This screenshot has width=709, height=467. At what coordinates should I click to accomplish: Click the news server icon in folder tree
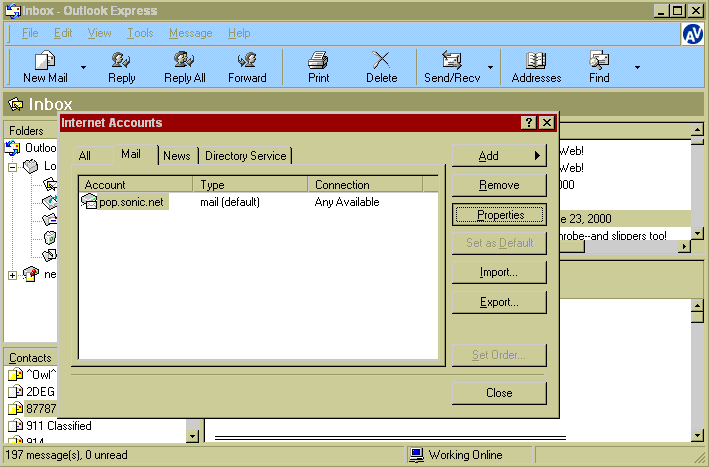click(31, 274)
